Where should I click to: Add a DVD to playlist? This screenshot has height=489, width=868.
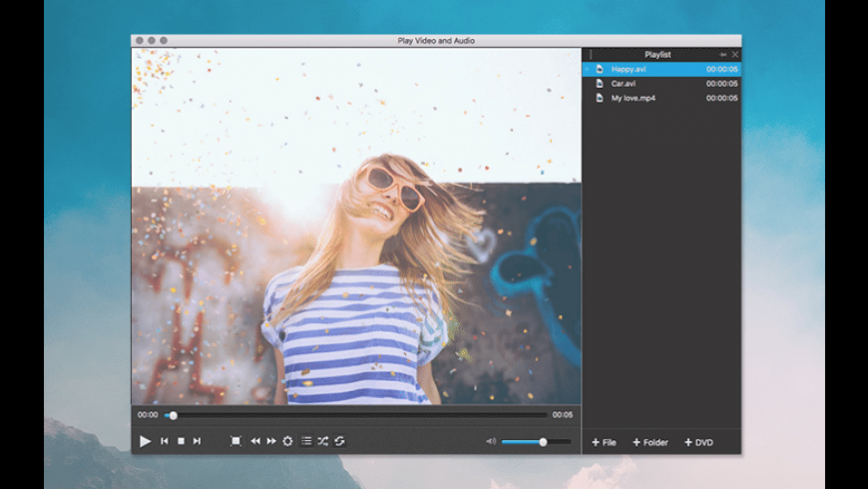(x=698, y=442)
